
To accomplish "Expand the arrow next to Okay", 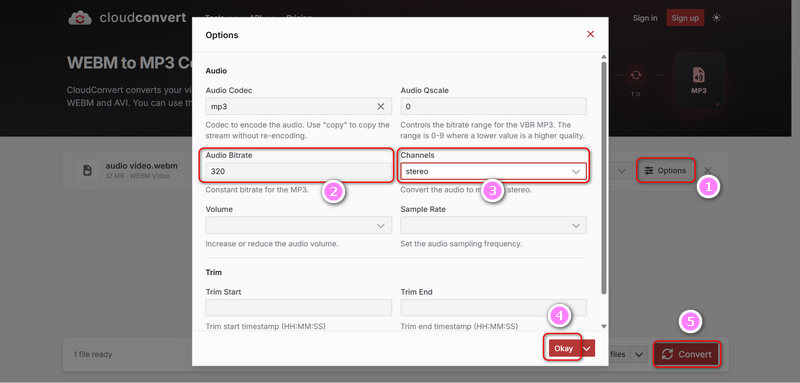I will pyautogui.click(x=587, y=348).
